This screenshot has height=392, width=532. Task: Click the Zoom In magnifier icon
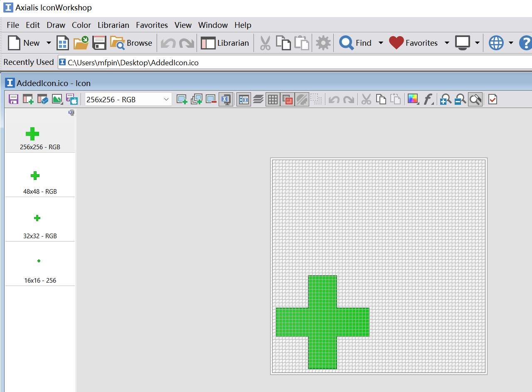coord(446,99)
